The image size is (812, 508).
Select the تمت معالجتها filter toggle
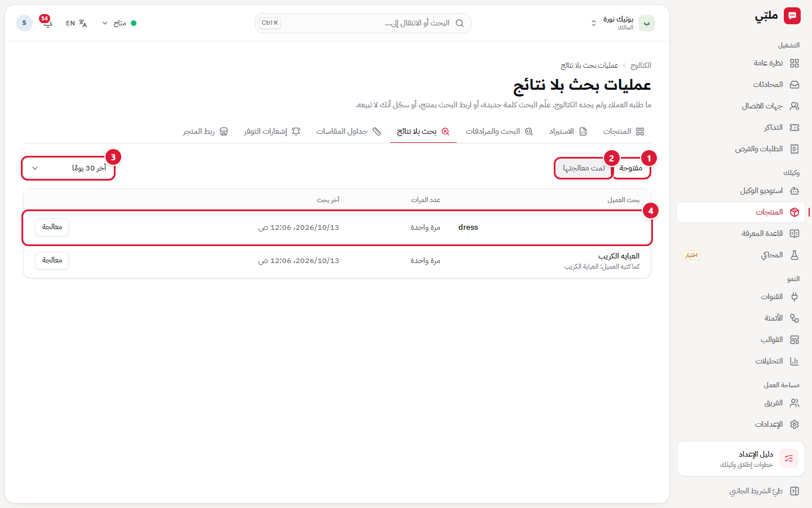[584, 168]
